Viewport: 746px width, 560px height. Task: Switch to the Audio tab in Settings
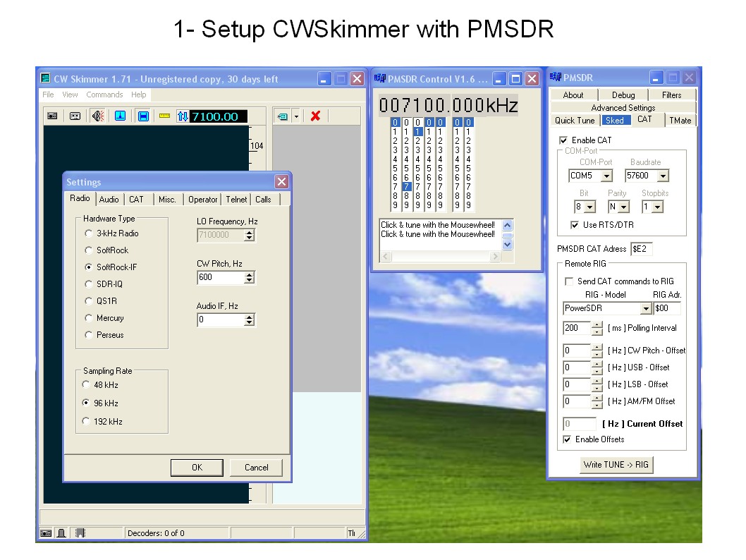109,200
